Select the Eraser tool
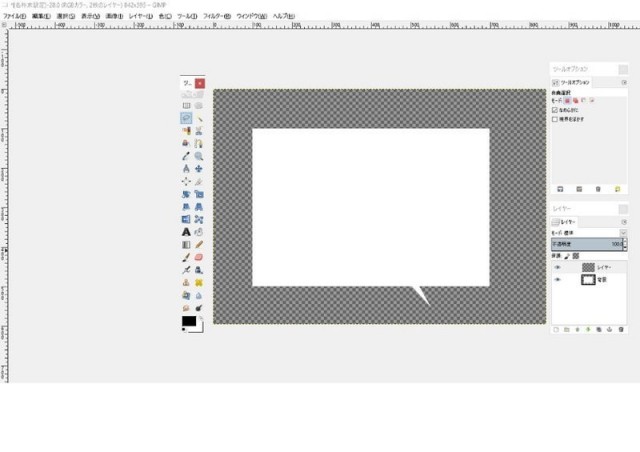The height and width of the screenshot is (452, 640). tap(199, 257)
